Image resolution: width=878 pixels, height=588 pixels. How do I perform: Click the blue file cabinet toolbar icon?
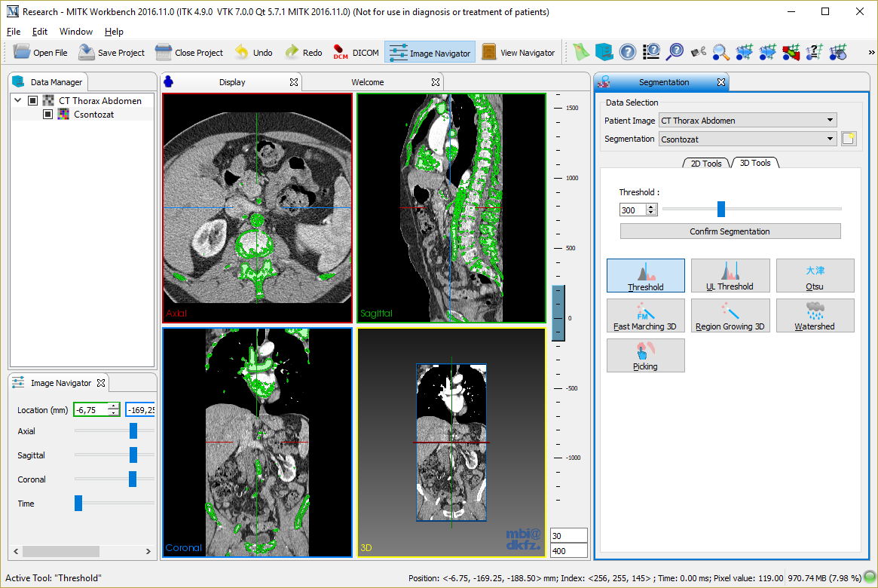[604, 52]
